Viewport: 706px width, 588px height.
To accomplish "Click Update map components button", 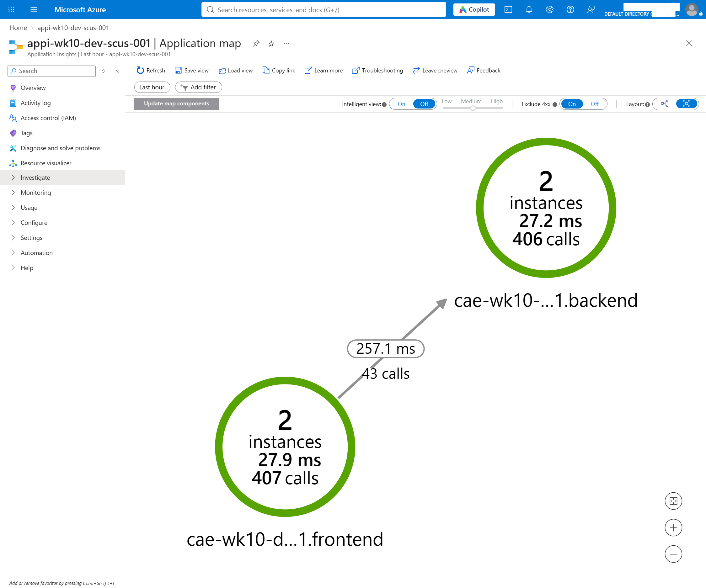I will [x=176, y=103].
